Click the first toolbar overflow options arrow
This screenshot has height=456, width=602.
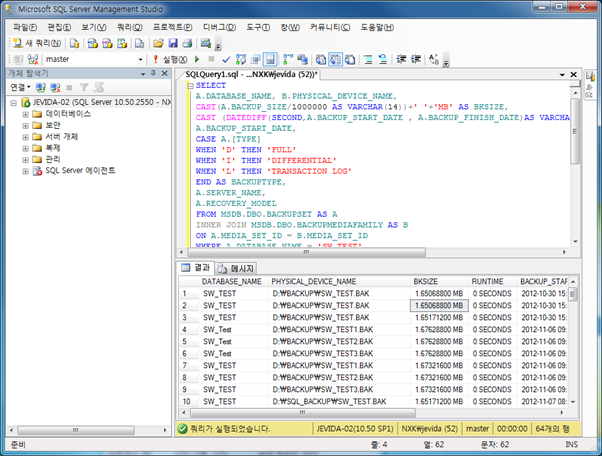point(218,46)
